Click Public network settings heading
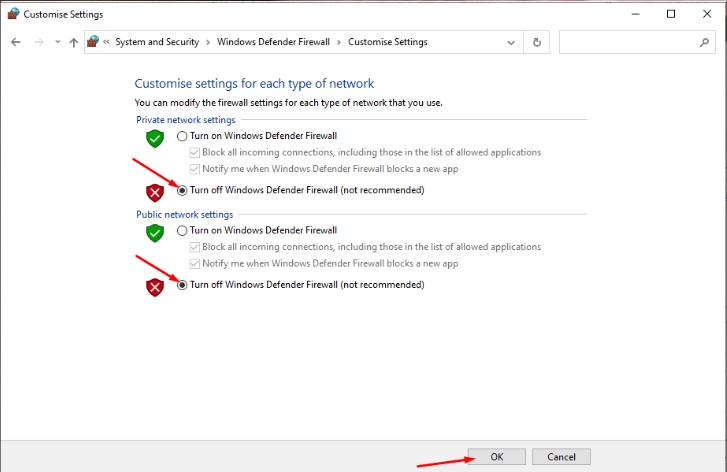The image size is (727, 472). tap(185, 215)
